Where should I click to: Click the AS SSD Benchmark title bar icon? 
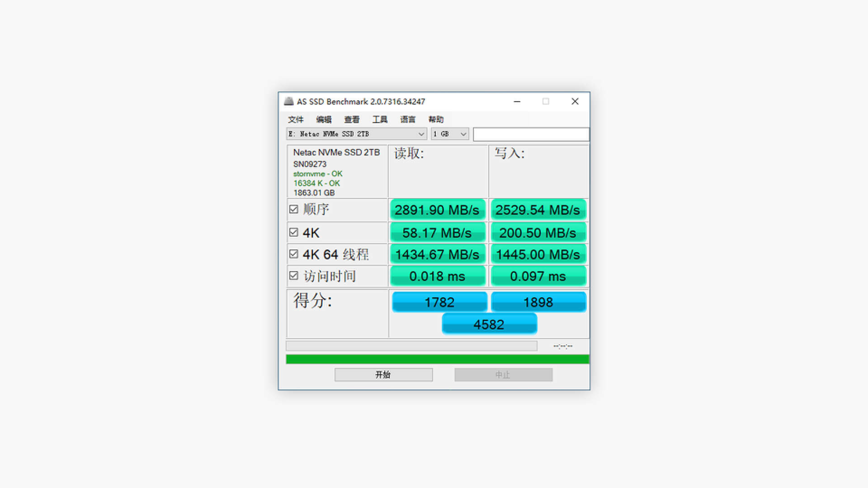pyautogui.click(x=288, y=101)
